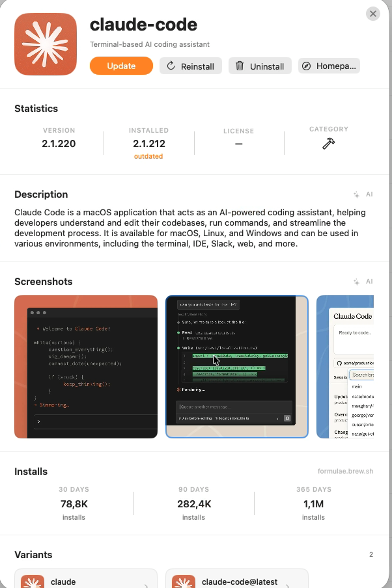Screen dimensions: 392x588
Task: Click the AI sparkle icon beside Description
Action: pyautogui.click(x=356, y=194)
